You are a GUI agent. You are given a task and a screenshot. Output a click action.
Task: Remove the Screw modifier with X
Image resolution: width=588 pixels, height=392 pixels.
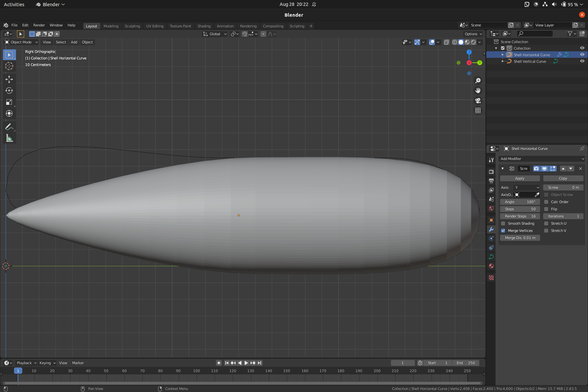580,169
